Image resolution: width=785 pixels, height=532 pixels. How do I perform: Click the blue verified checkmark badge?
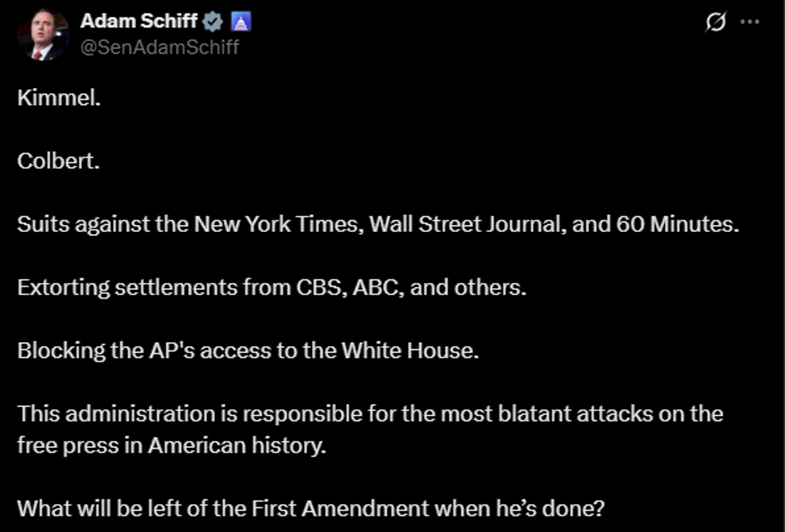click(x=213, y=21)
